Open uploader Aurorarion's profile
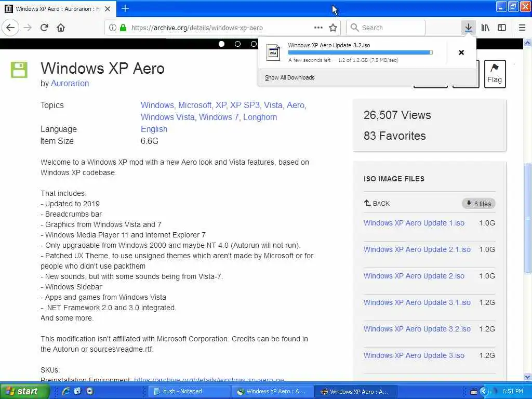Screen dimensions: 532x399 70,84
